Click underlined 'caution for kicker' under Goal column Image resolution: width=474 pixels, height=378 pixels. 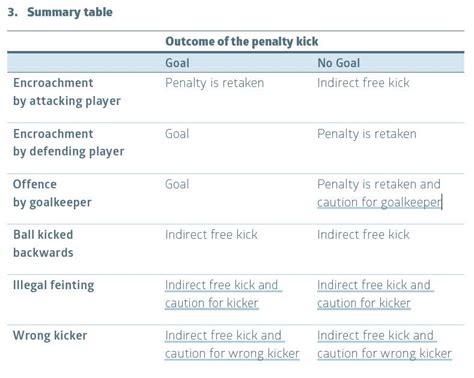(x=212, y=303)
